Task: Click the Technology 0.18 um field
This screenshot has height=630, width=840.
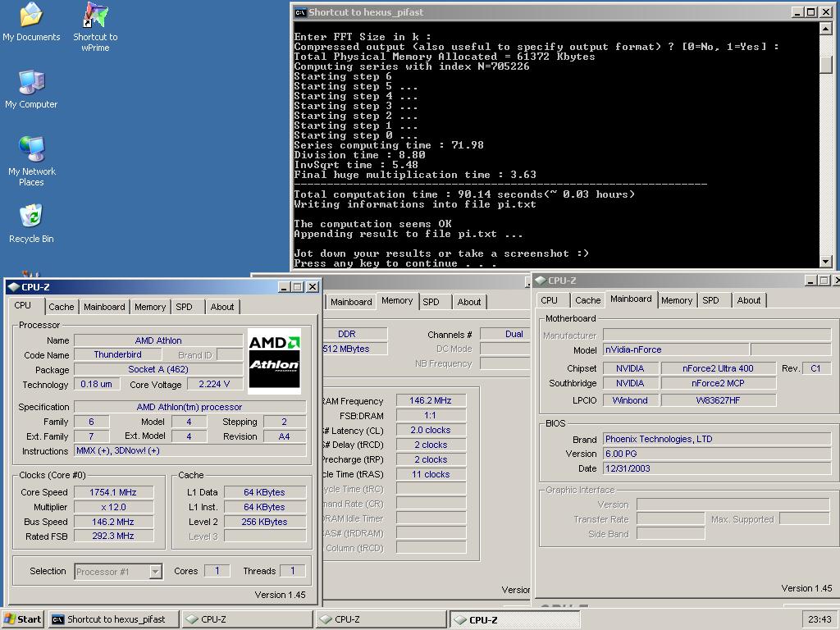Action: (x=96, y=384)
